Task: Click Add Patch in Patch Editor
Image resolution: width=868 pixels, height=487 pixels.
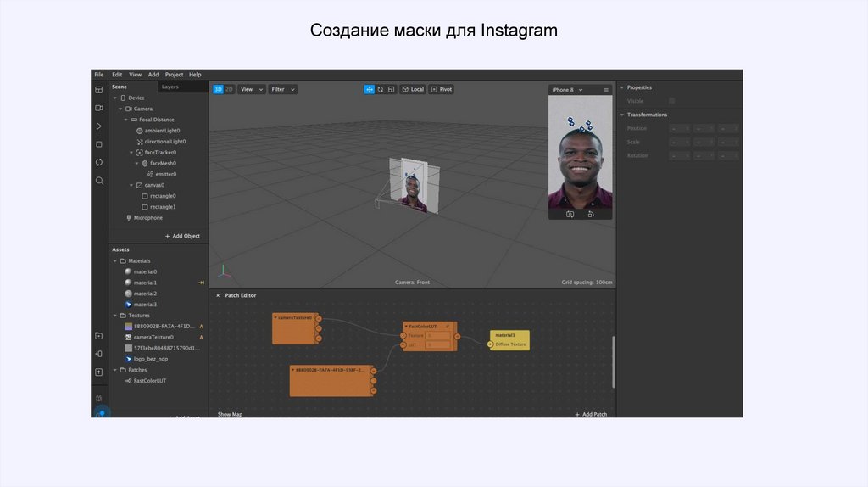Action: click(591, 414)
